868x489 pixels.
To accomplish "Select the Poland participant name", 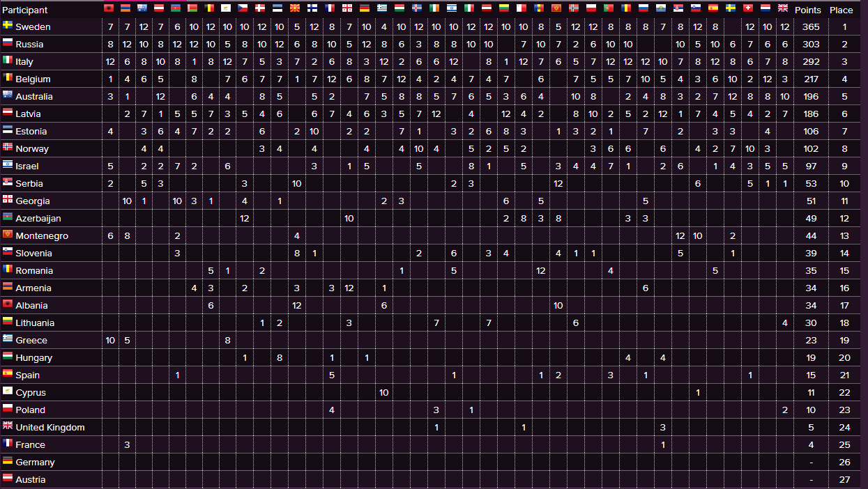I will click(x=30, y=410).
